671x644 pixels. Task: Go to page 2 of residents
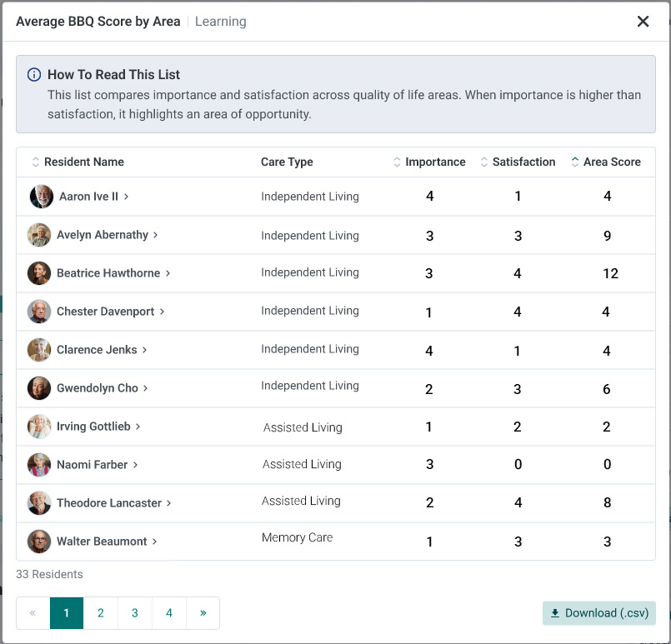click(101, 613)
